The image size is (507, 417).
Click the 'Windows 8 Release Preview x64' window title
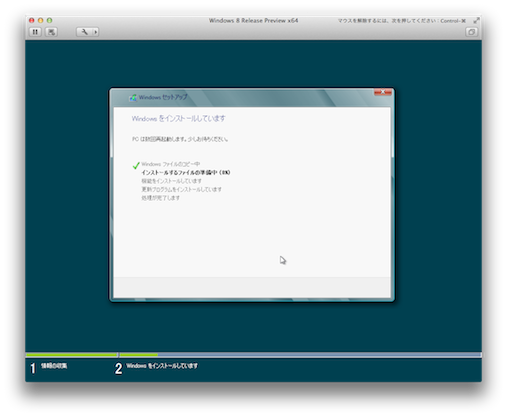click(x=253, y=21)
